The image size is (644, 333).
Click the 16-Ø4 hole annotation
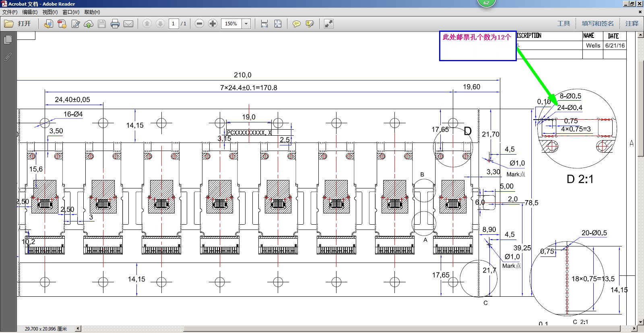73,114
